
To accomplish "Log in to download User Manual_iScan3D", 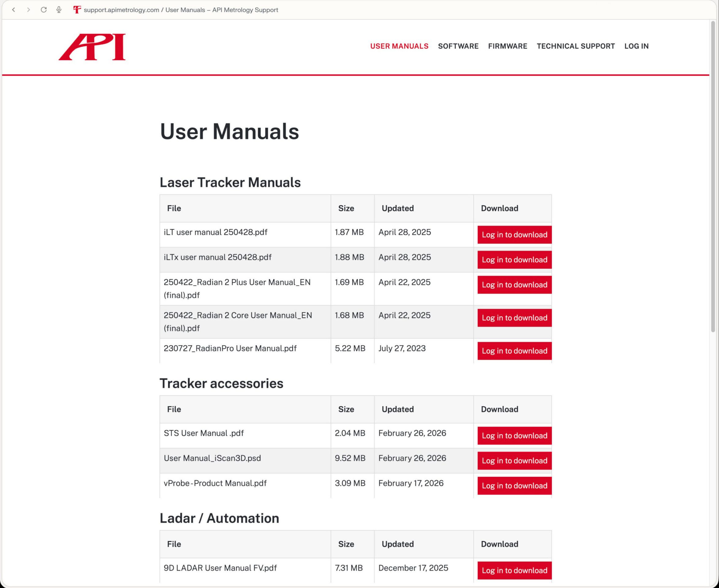I will tap(514, 461).
